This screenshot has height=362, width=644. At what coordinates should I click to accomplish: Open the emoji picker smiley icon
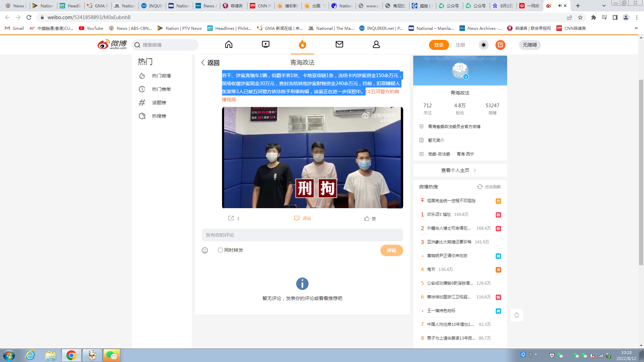[x=205, y=250]
